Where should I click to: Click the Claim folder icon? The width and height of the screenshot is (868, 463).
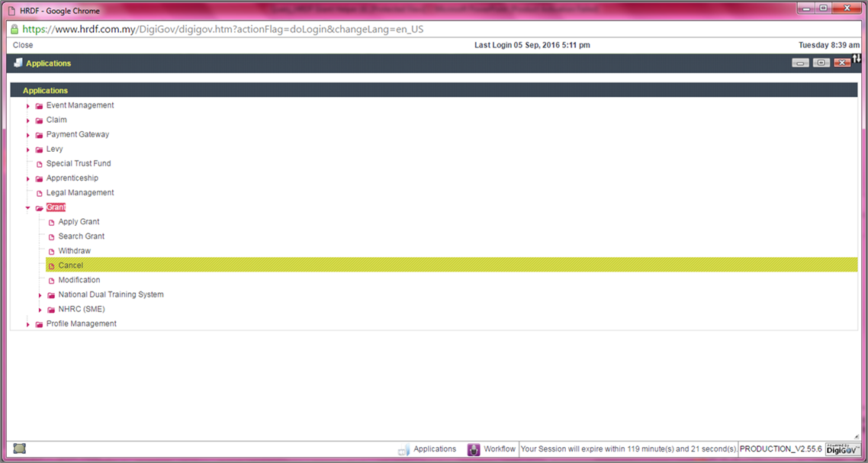(40, 121)
